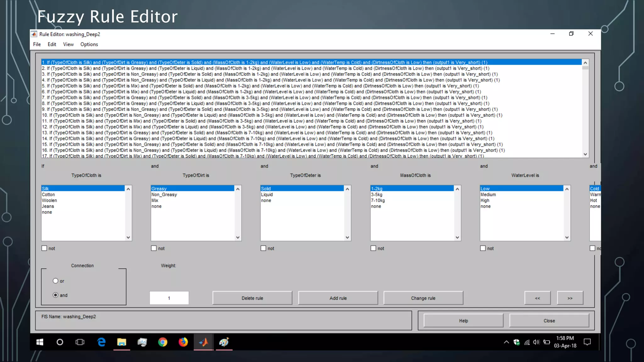Select rule 10 in the rule list
Image resolution: width=644 pixels, height=362 pixels.
pos(312,115)
